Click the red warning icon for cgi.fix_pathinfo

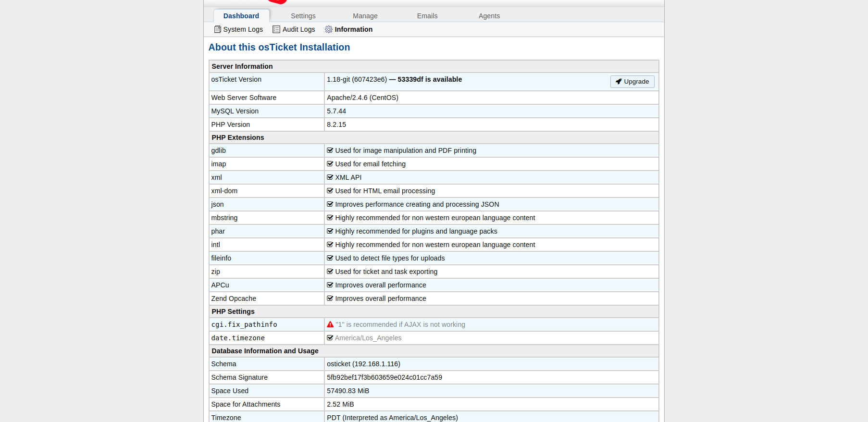pos(330,324)
